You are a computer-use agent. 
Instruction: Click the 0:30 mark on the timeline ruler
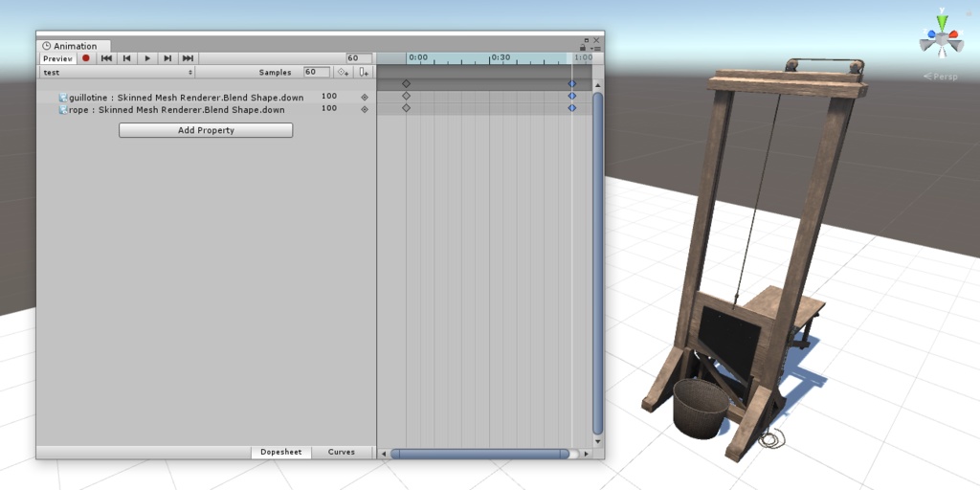click(x=500, y=57)
